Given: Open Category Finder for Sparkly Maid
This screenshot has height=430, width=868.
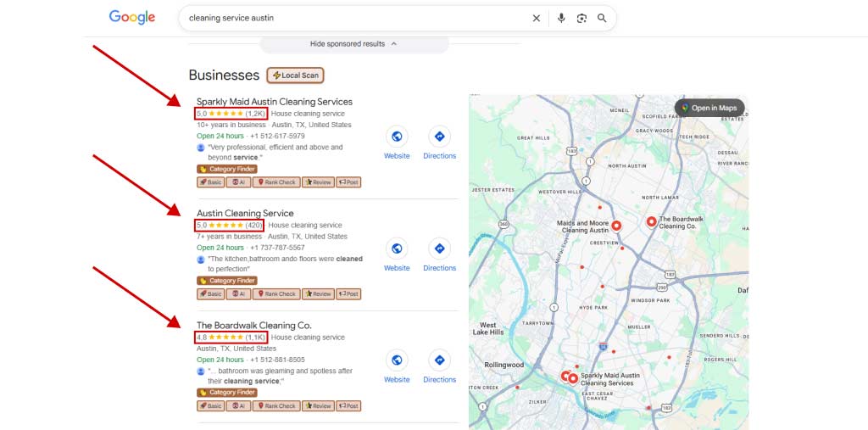Looking at the screenshot, I should pos(226,169).
